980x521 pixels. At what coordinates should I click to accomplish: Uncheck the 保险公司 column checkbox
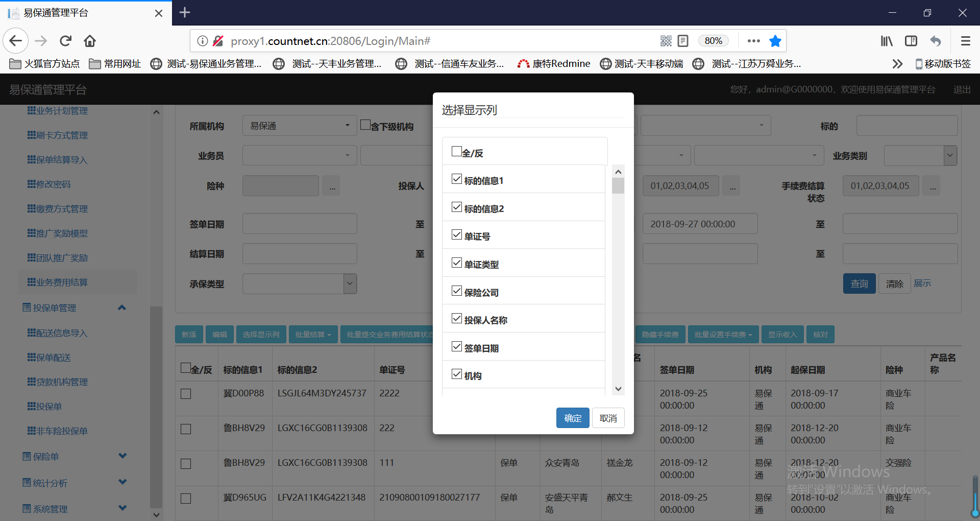457,291
